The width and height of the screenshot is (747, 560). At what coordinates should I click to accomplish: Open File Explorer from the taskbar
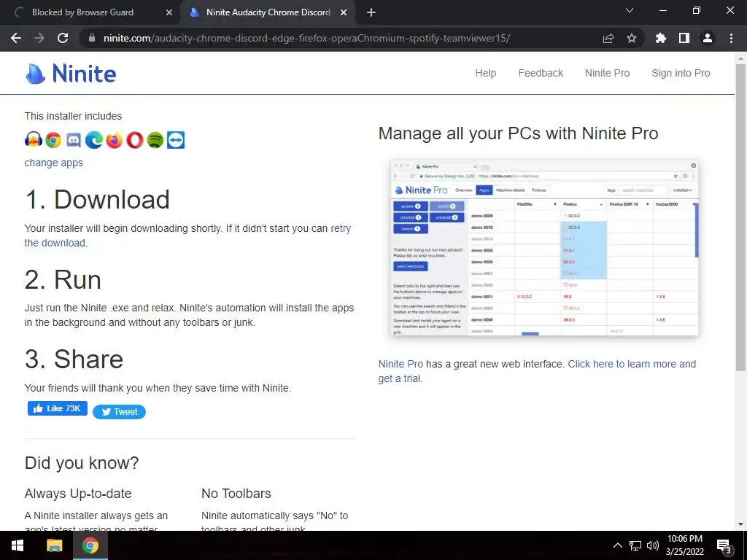54,545
